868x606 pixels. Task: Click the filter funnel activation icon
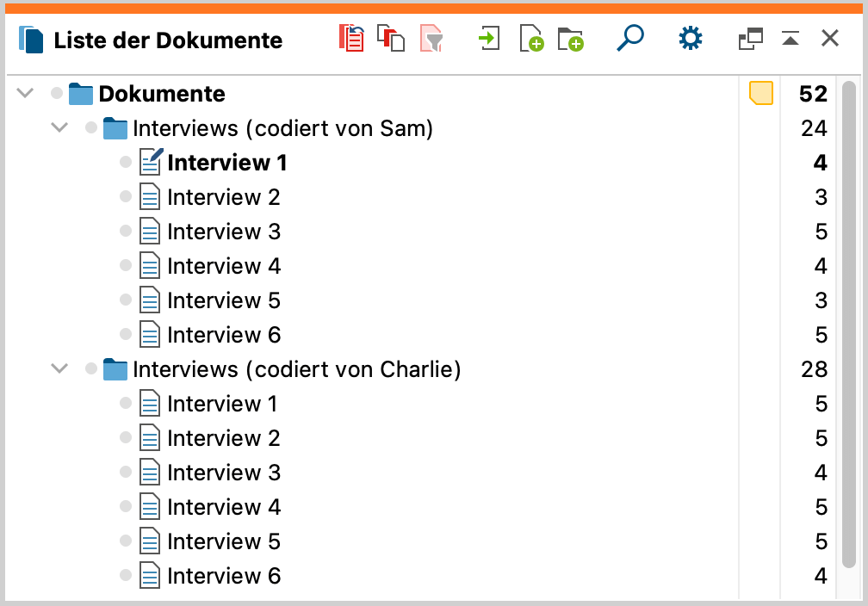tap(431, 40)
